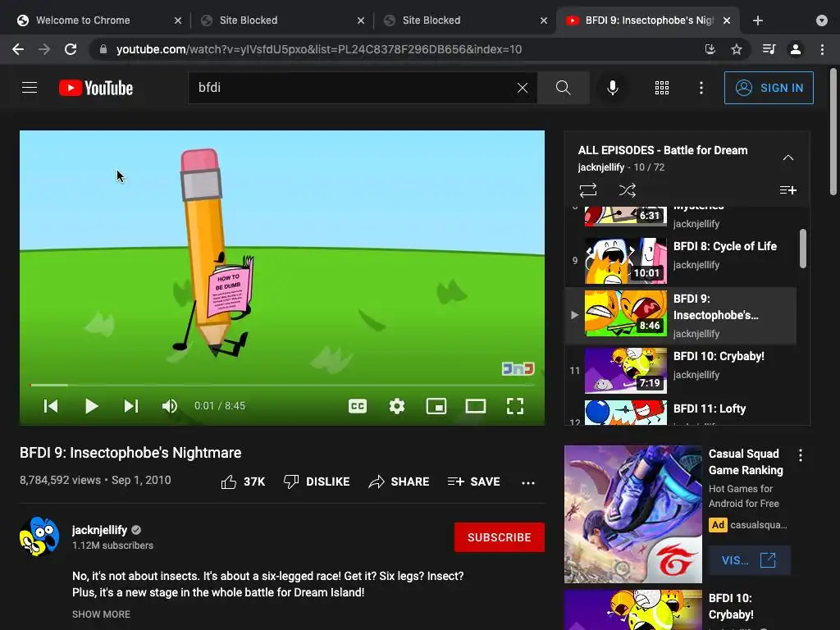Open a new browser tab
The image size is (840, 630).
tap(757, 21)
